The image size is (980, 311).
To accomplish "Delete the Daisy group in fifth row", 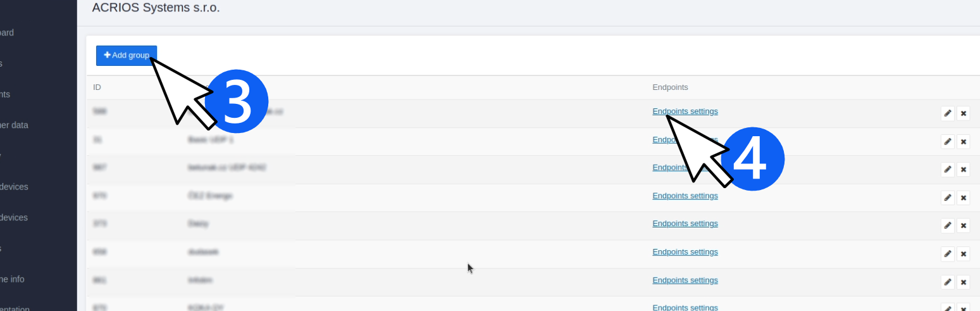I will 964,225.
